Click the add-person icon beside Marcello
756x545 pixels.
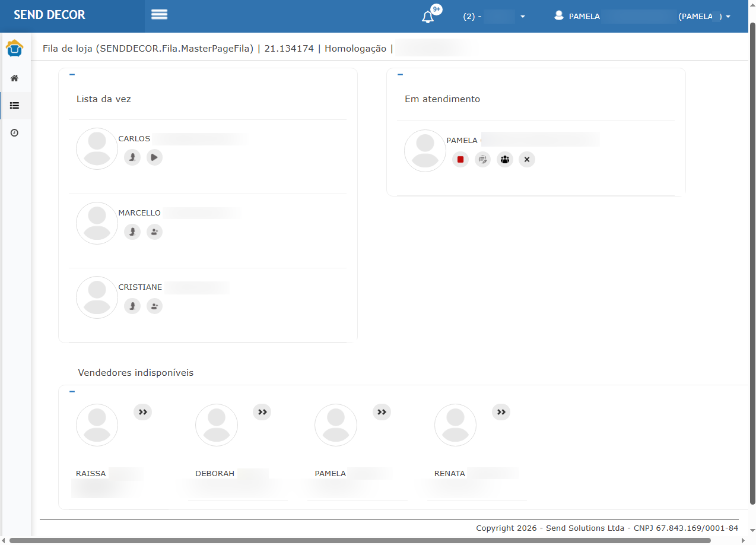[154, 232]
